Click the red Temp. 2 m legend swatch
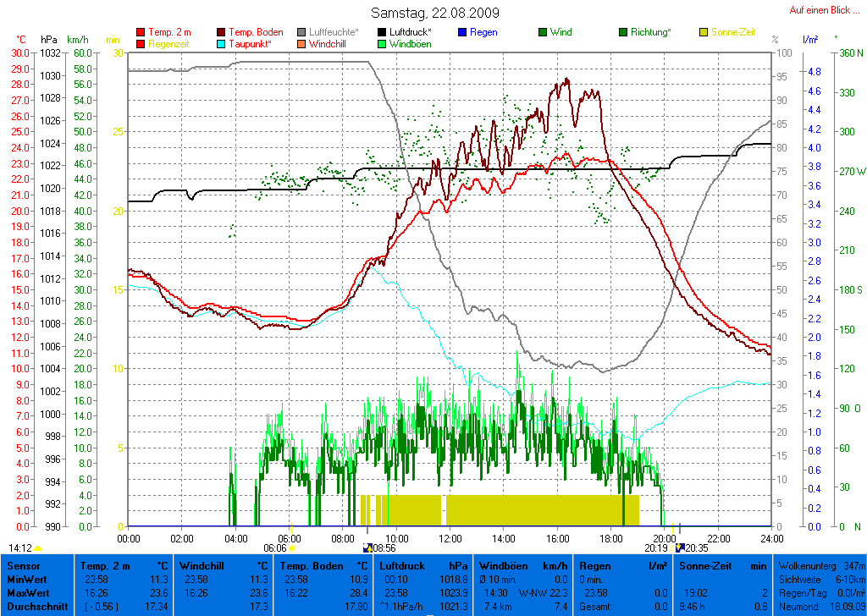 141,33
